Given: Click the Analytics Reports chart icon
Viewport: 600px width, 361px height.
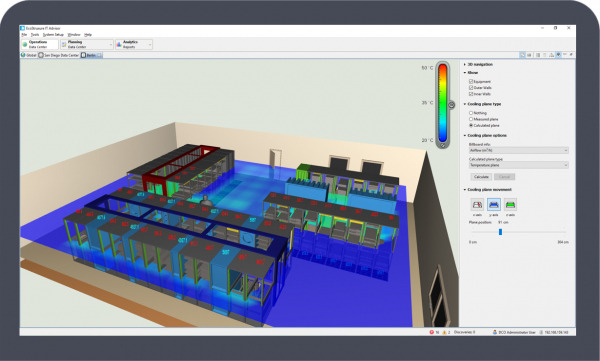Looking at the screenshot, I should tap(119, 44).
